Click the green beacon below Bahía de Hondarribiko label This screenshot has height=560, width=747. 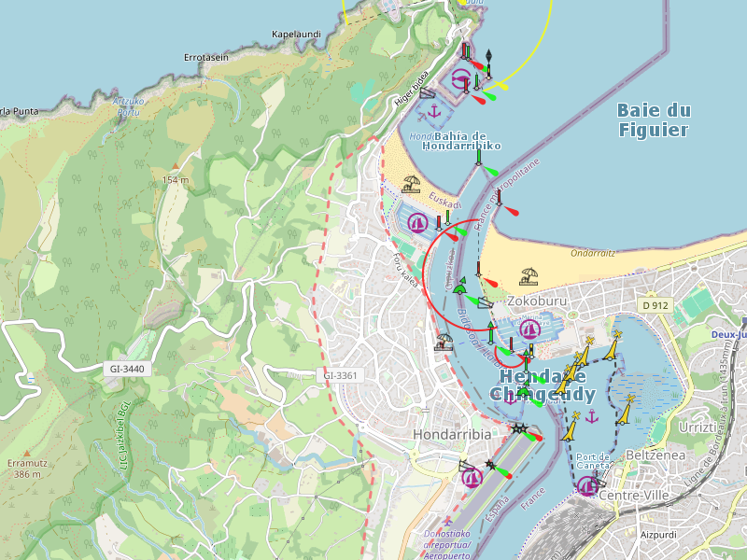[x=480, y=158]
